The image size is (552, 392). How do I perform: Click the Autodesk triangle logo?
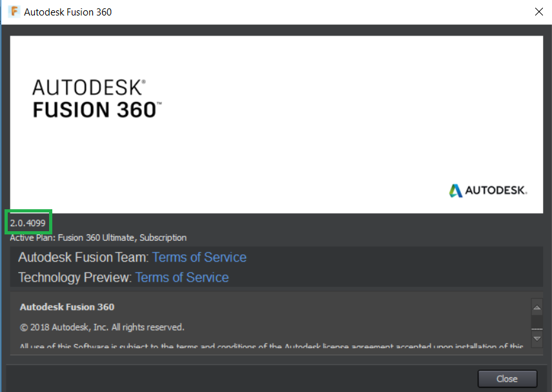tap(456, 190)
